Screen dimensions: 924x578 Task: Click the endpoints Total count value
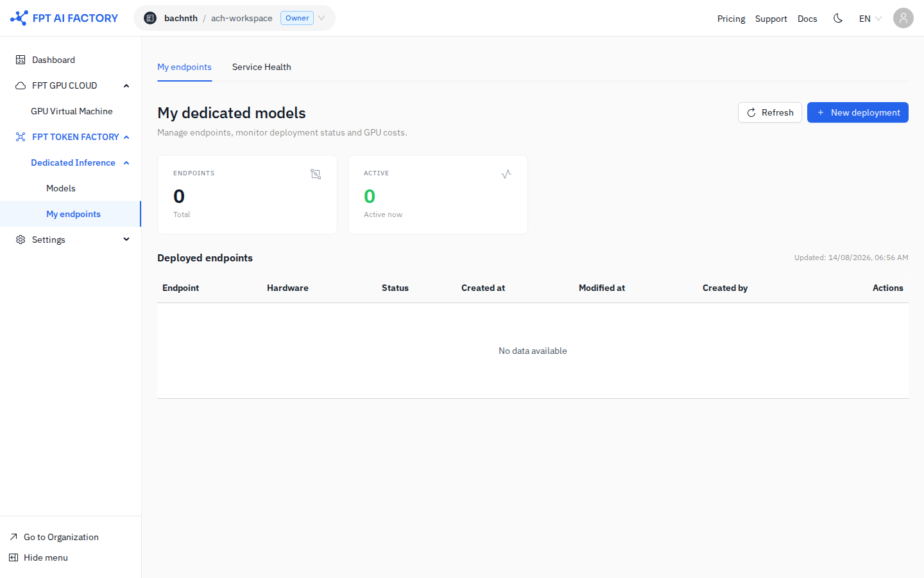pos(179,196)
